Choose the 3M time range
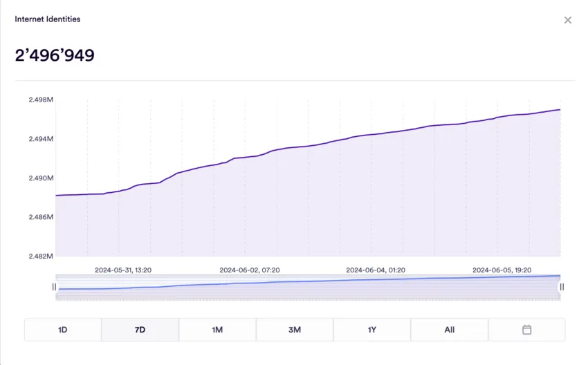 (295, 330)
